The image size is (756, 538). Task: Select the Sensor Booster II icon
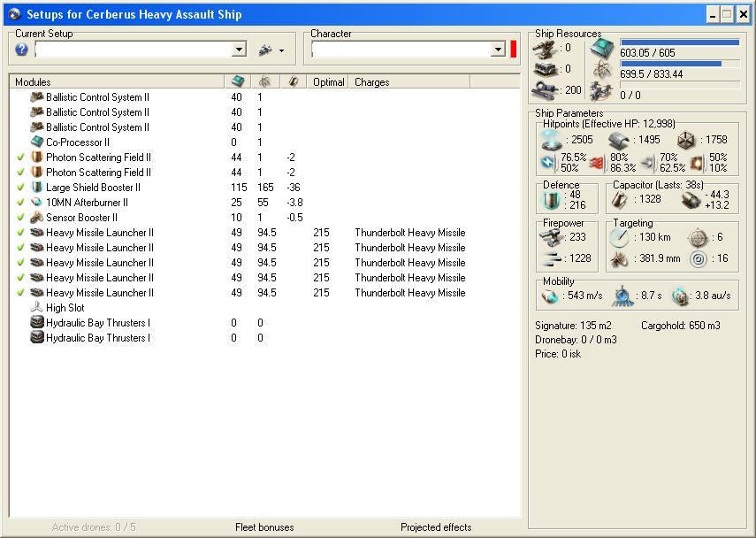(x=37, y=218)
